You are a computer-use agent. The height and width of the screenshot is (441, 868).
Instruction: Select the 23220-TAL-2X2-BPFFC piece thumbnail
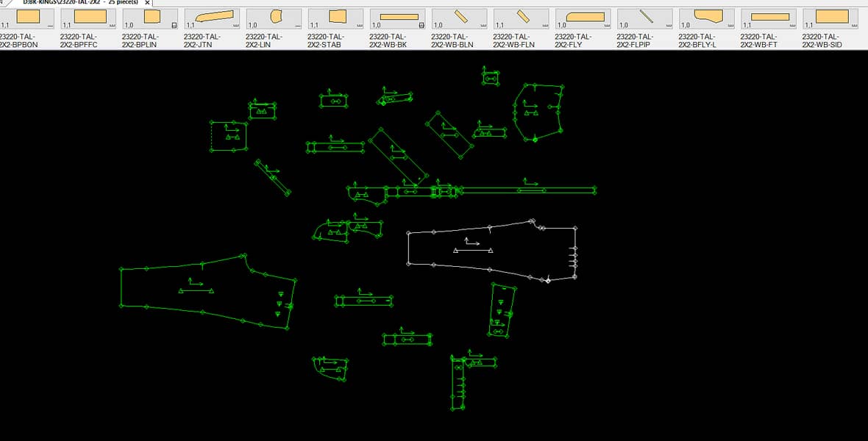pyautogui.click(x=90, y=17)
